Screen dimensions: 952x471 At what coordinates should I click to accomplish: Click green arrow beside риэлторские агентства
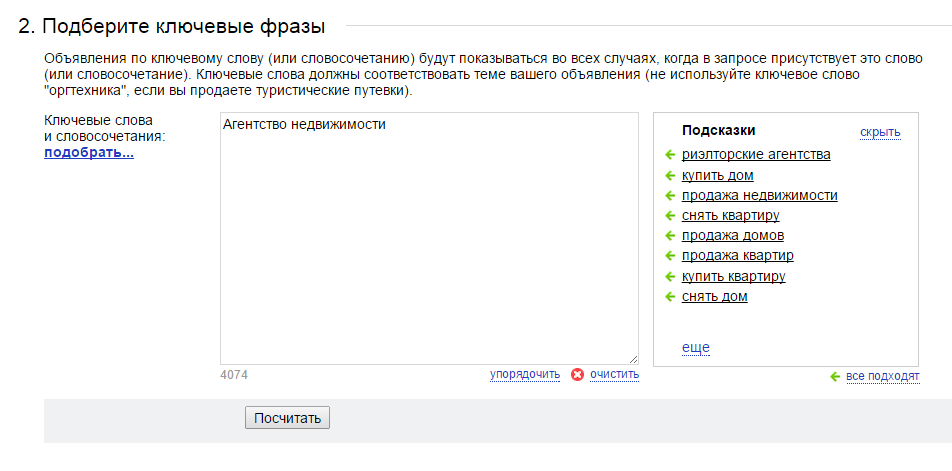click(x=670, y=155)
